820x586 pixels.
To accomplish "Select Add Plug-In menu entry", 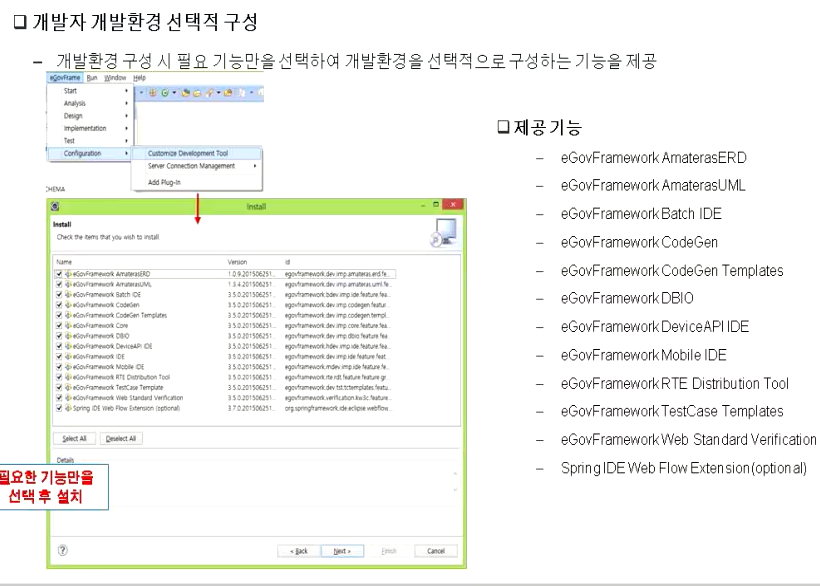I will coord(197,182).
